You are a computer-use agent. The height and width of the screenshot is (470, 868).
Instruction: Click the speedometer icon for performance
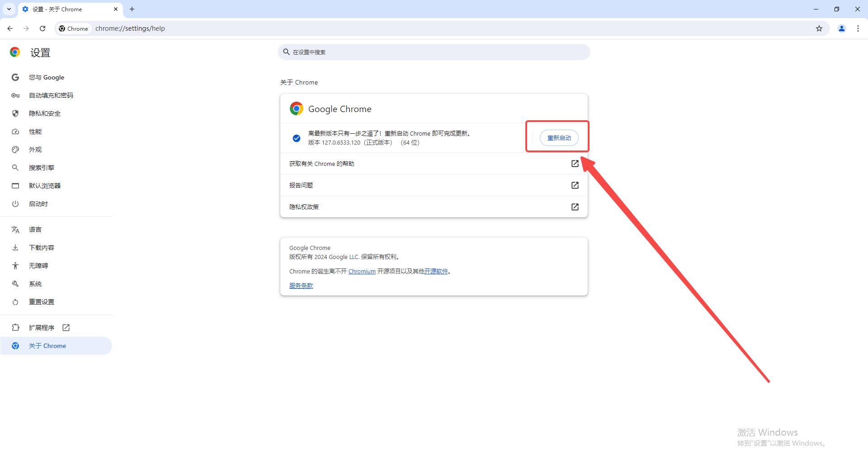coord(15,132)
